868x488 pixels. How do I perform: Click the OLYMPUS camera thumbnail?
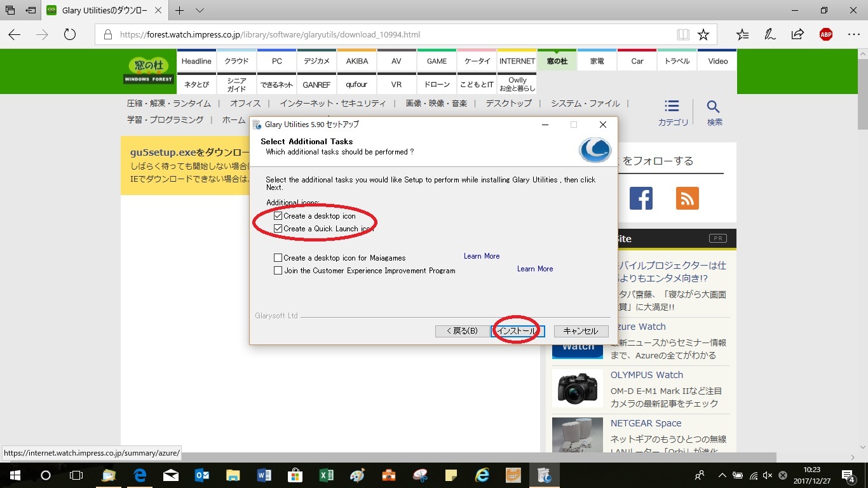578,388
